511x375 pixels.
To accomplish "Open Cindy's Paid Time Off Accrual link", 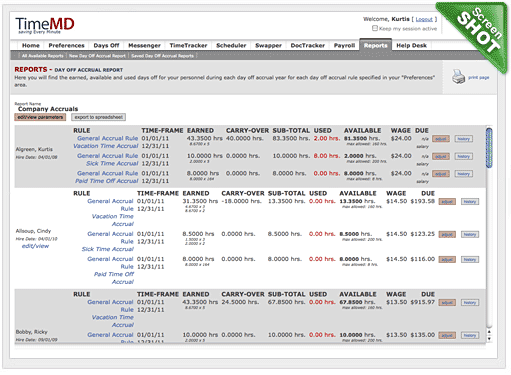I will pos(114,278).
